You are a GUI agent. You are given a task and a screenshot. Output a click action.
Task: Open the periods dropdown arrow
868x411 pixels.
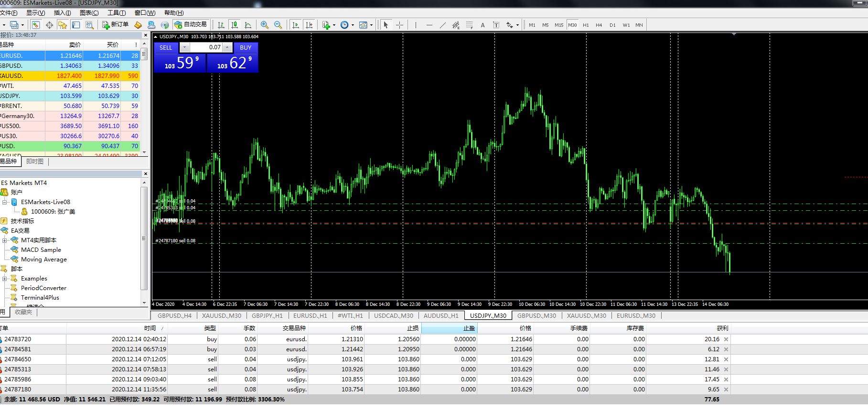[x=353, y=25]
